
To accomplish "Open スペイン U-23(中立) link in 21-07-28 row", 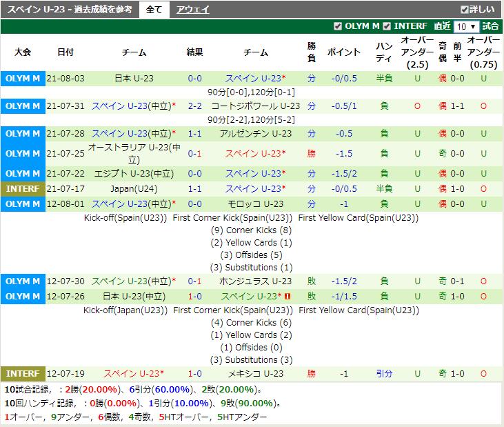I will tap(132, 134).
